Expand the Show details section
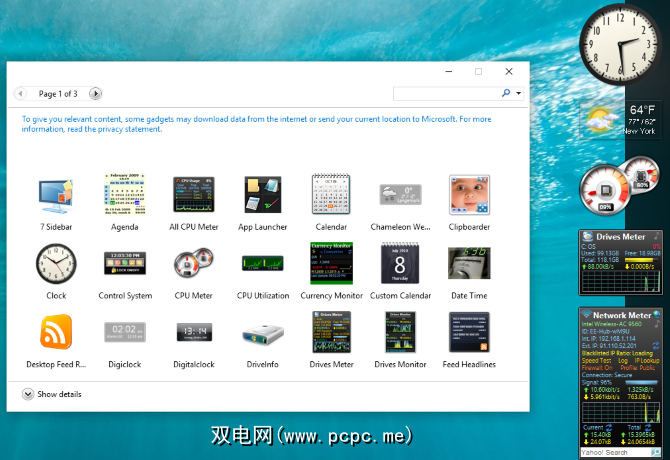 (28, 394)
